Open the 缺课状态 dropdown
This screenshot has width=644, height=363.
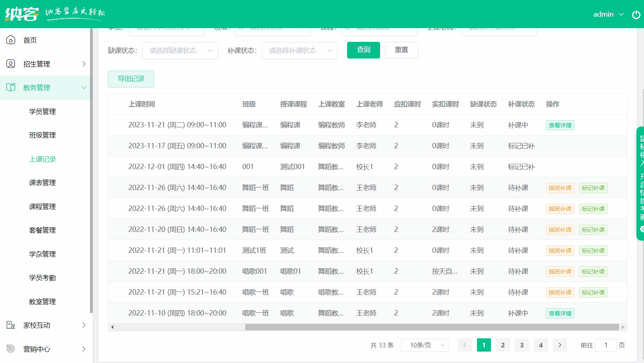(180, 51)
